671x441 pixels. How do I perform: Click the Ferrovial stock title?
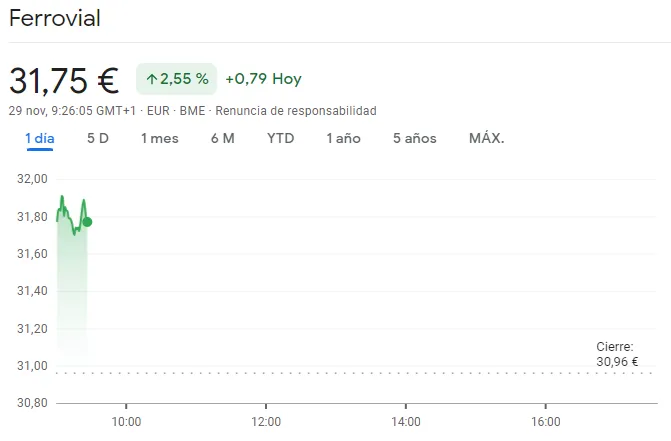55,19
